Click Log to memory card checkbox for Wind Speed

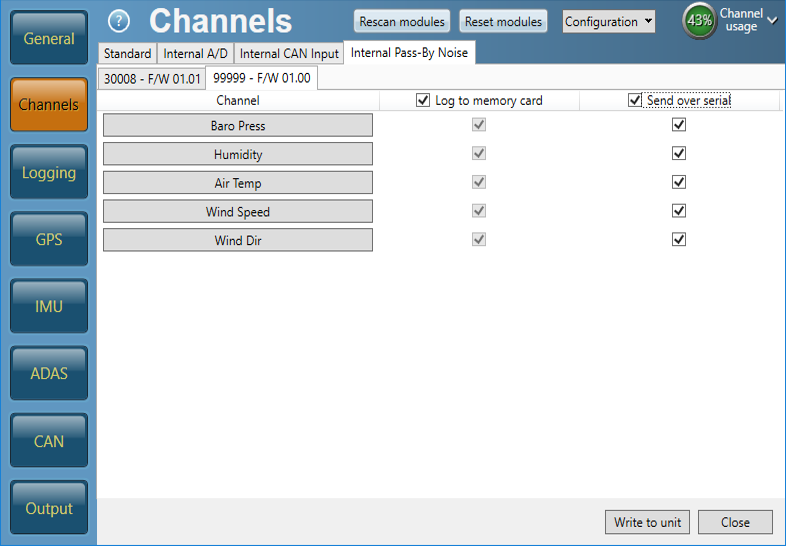(479, 211)
